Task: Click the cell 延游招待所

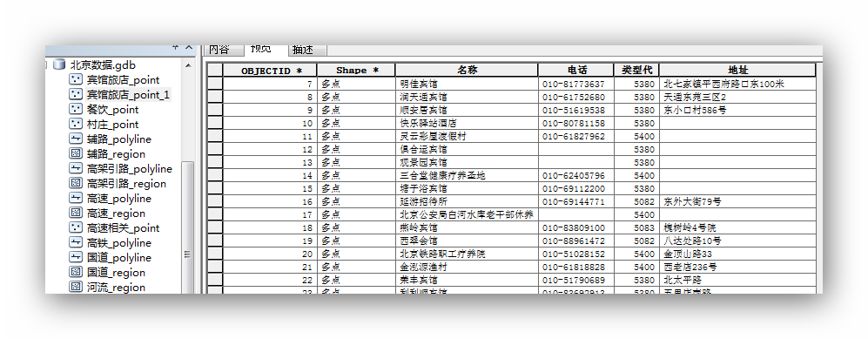Action: 467,201
